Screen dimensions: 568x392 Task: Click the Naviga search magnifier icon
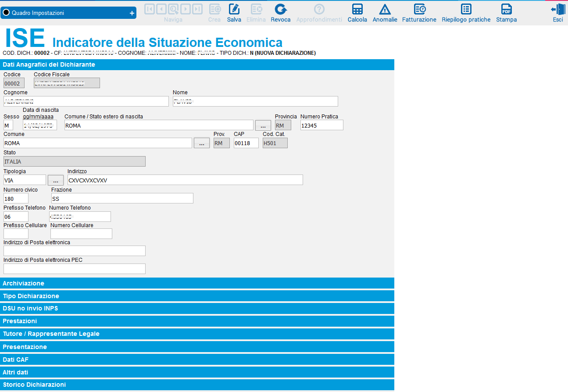click(173, 9)
